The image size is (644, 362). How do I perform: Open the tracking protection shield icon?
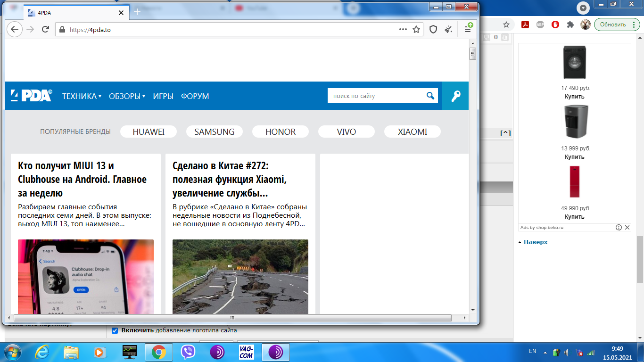433,29
